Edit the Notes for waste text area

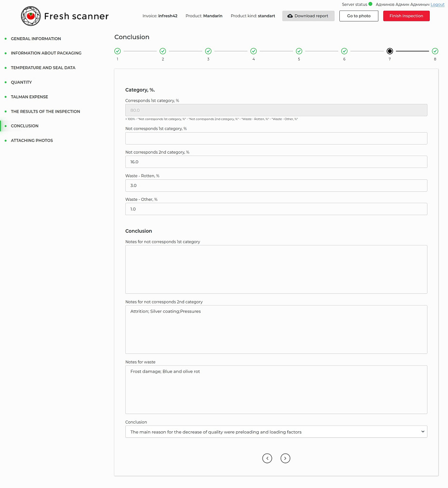click(x=276, y=389)
